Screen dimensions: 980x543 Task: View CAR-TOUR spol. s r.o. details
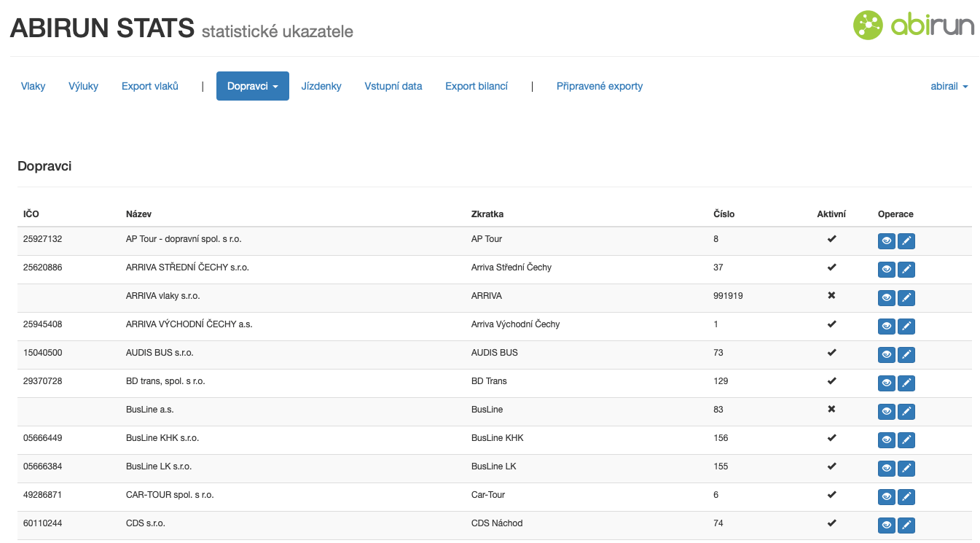(x=887, y=497)
